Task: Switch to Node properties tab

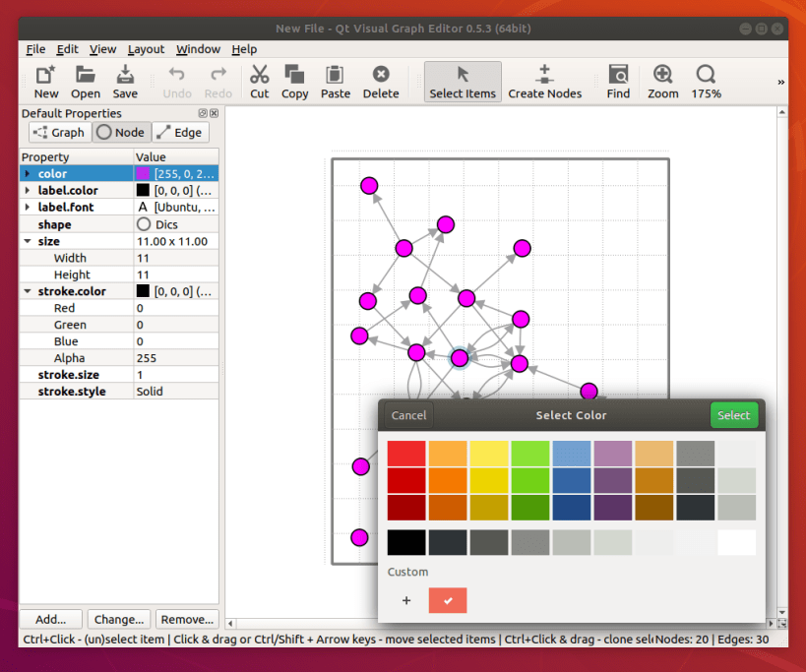Action: [121, 133]
